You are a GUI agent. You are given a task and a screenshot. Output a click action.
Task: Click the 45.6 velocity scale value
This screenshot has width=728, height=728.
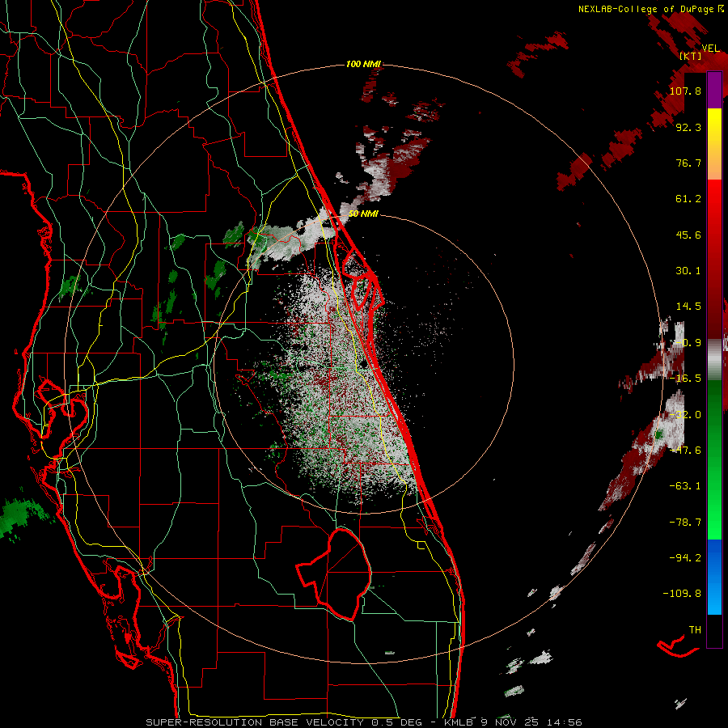click(688, 235)
